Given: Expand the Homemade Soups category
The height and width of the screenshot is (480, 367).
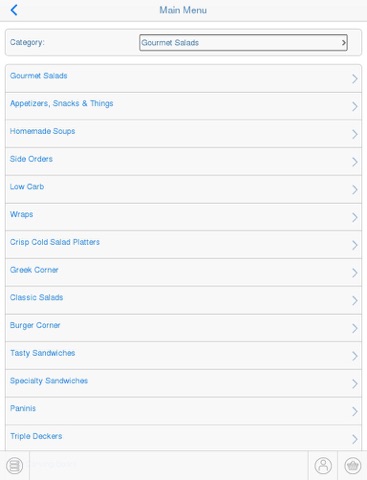Looking at the screenshot, I should 183,134.
